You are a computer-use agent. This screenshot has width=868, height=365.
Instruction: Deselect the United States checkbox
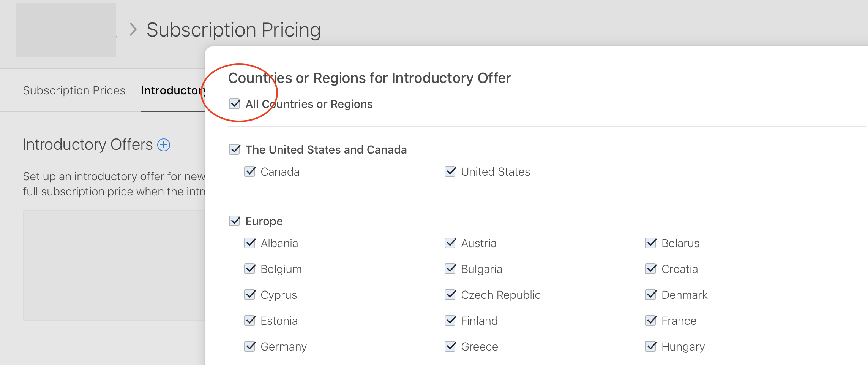tap(450, 171)
